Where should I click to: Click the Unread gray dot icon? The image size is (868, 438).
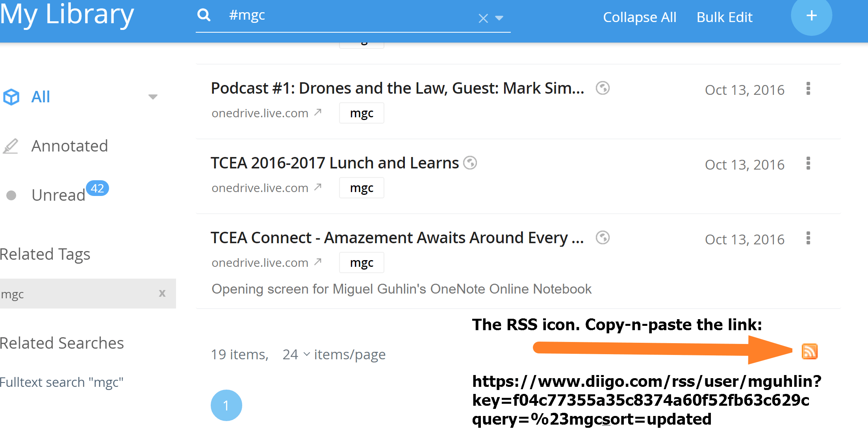click(11, 195)
